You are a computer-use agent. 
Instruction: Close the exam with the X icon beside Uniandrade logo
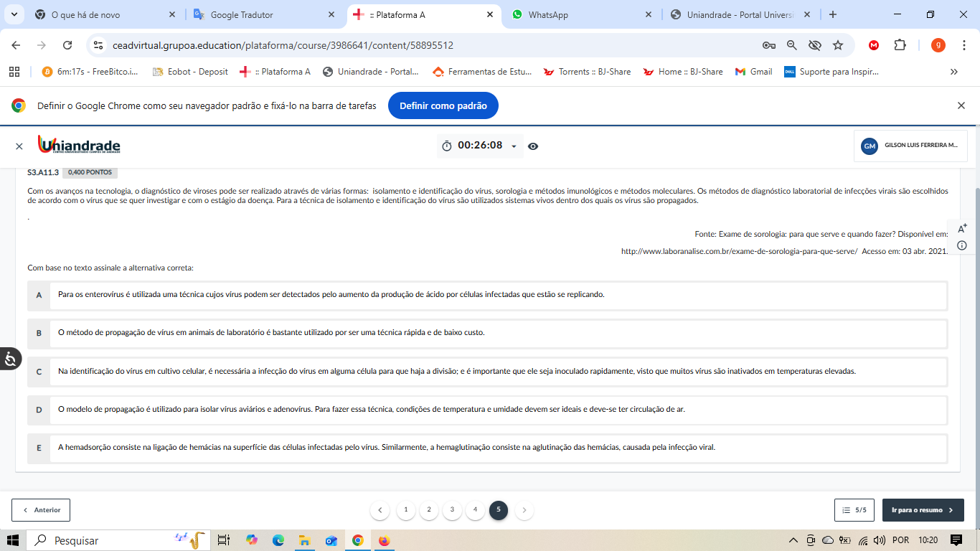[19, 146]
